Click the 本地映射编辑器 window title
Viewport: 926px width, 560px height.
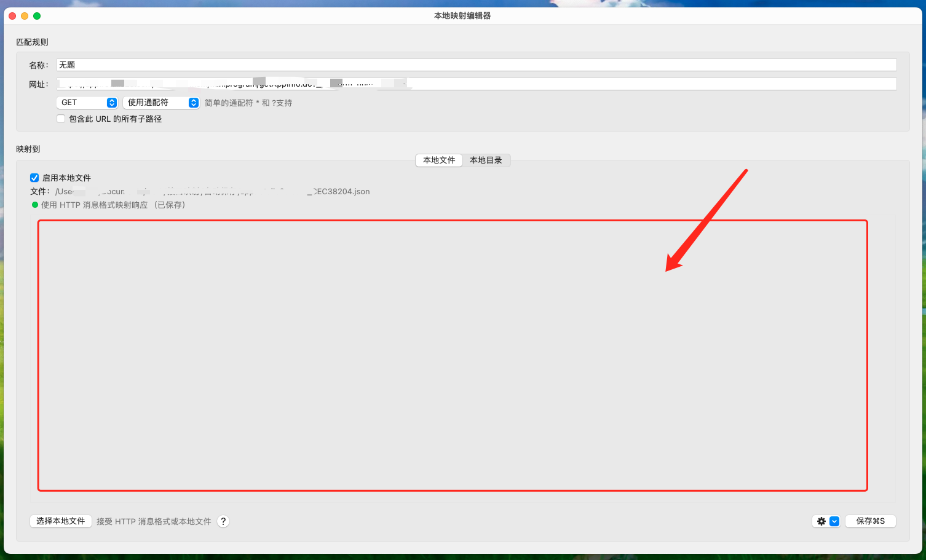[x=462, y=15]
